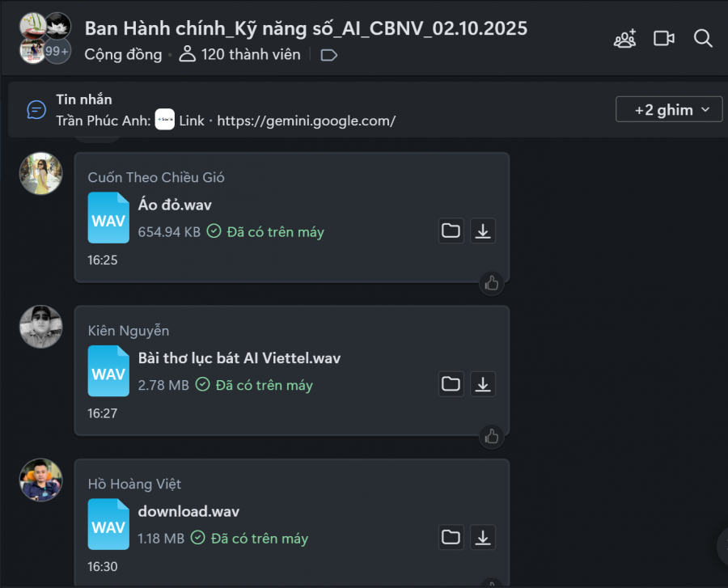Like Cuốn Theo Chiều Gió's message

tap(492, 283)
